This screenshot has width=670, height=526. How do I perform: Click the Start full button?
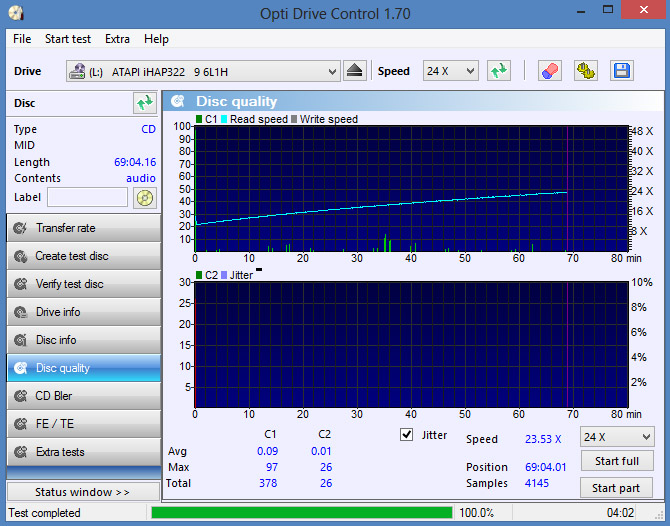point(617,461)
